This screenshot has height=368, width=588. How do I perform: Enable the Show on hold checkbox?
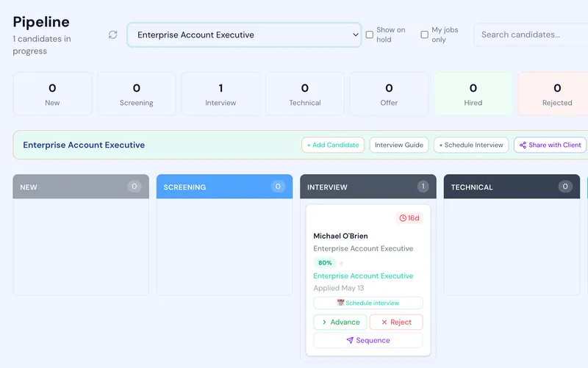[370, 35]
